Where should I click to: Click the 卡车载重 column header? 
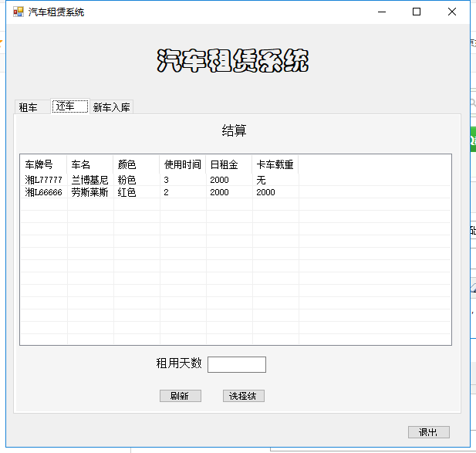(x=275, y=164)
